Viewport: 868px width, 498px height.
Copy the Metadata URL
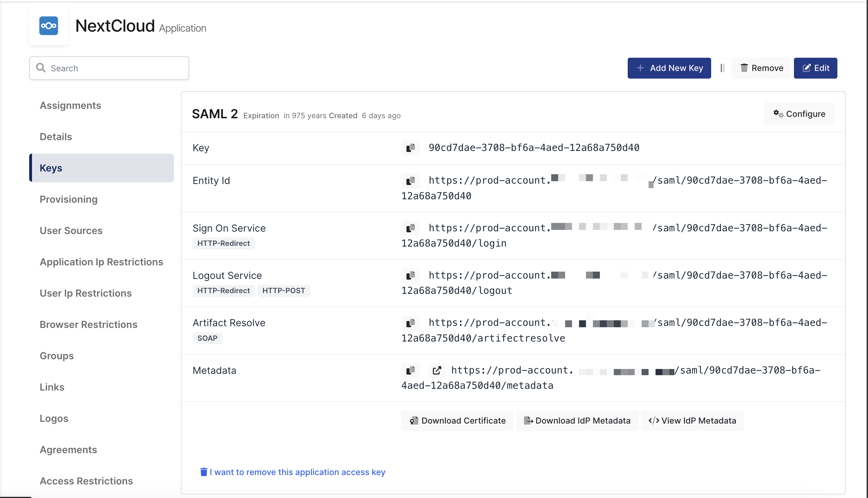coord(410,370)
